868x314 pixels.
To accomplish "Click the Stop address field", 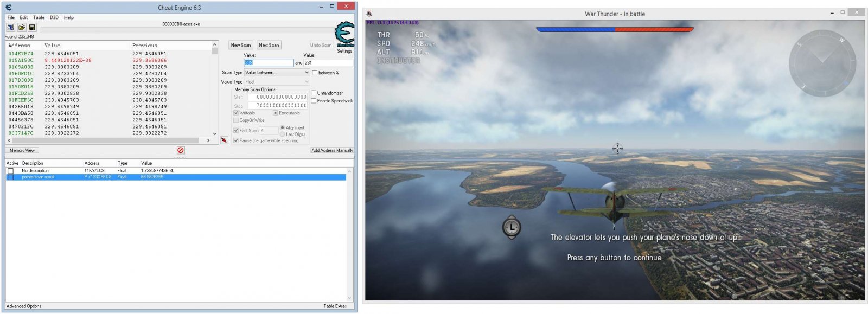I will 278,105.
